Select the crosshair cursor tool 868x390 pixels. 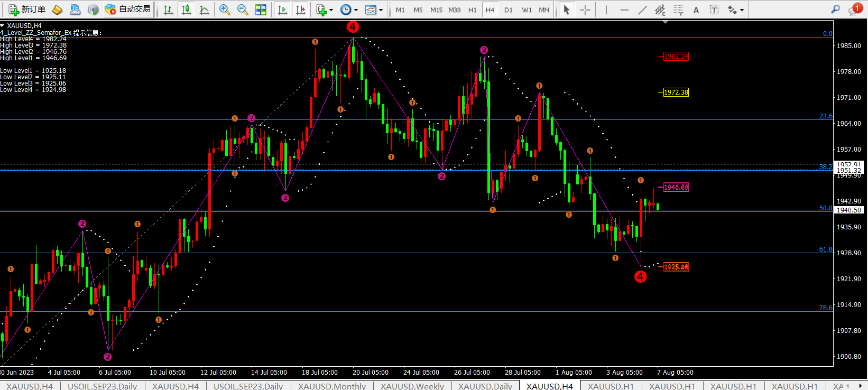[x=585, y=10]
